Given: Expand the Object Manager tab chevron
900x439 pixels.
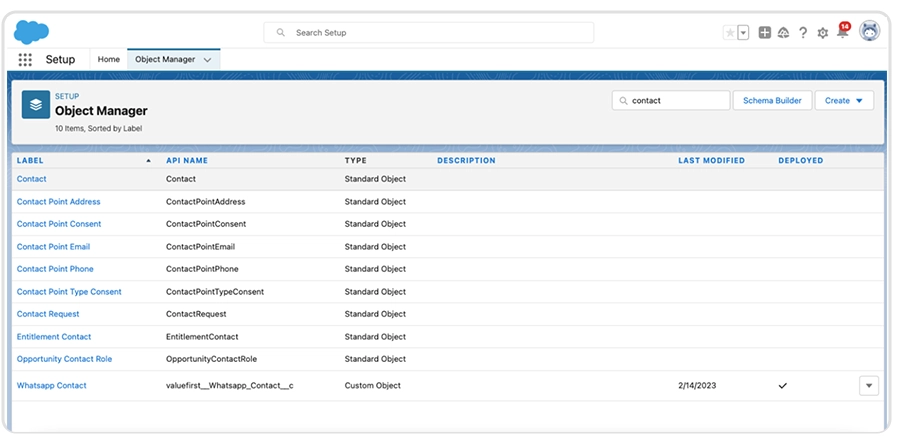Looking at the screenshot, I should point(207,60).
